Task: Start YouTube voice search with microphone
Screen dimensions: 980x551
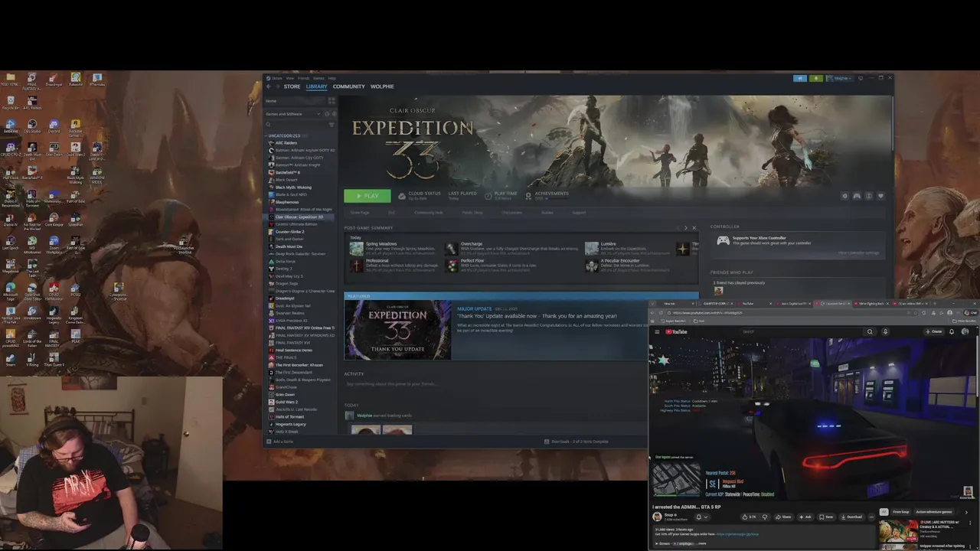Action: tap(885, 331)
